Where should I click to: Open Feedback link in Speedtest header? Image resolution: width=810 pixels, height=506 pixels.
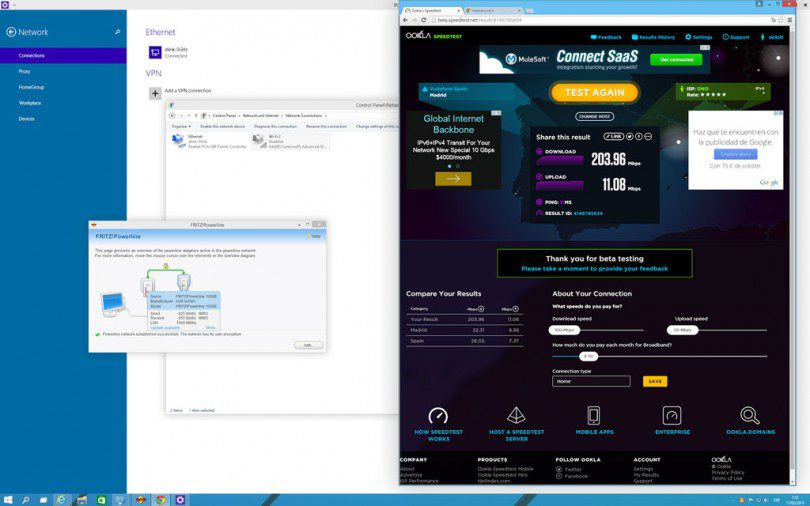(606, 37)
